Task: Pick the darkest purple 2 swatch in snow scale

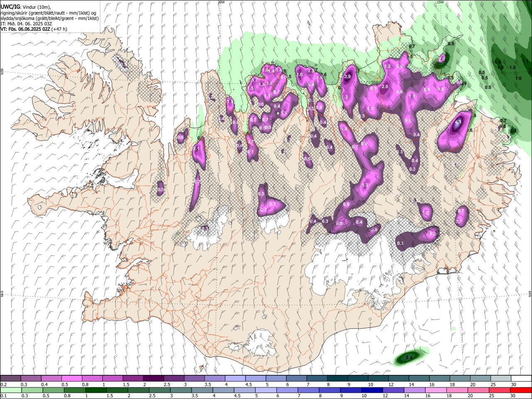Action: click(153, 378)
